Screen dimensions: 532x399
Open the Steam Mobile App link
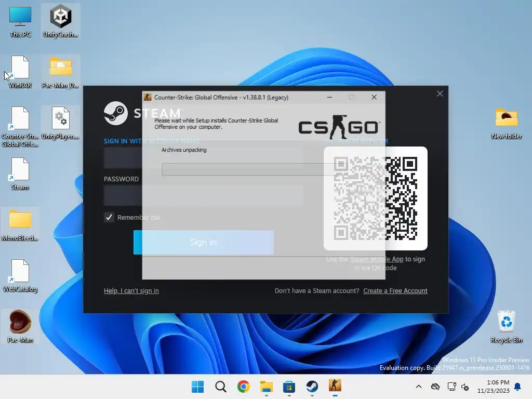point(377,259)
